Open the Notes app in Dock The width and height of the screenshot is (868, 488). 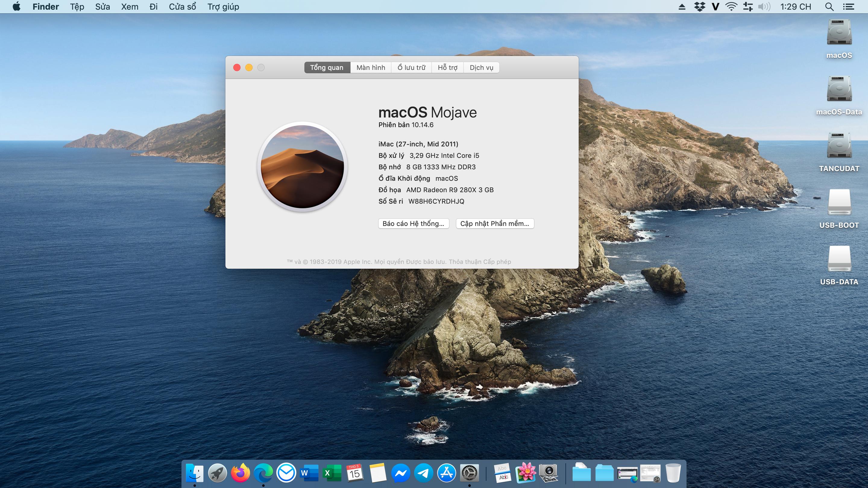coord(378,473)
